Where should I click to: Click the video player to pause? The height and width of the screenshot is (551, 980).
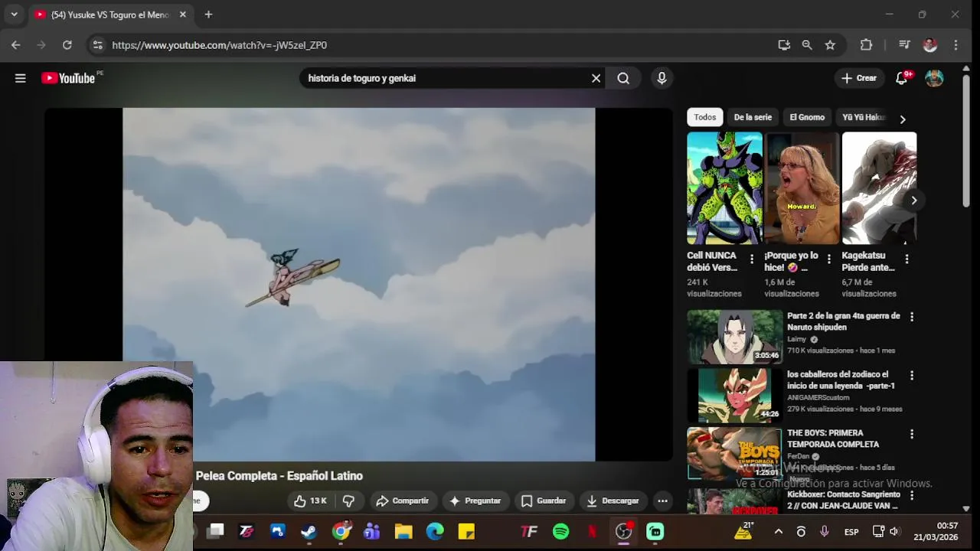358,284
